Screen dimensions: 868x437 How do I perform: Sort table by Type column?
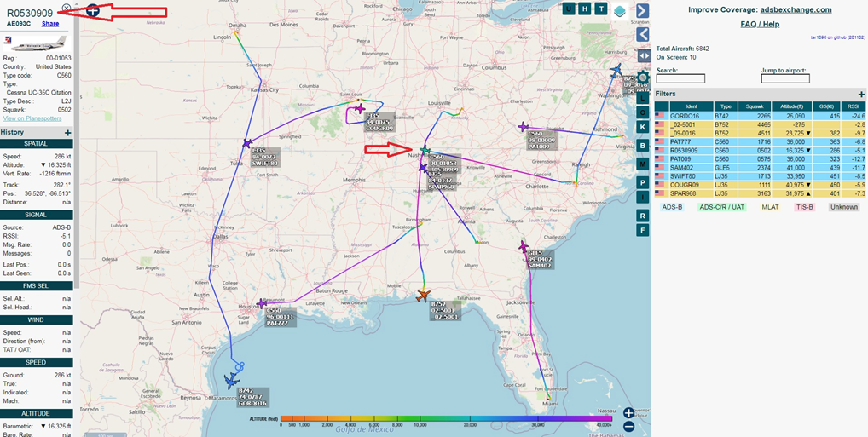[x=726, y=106]
